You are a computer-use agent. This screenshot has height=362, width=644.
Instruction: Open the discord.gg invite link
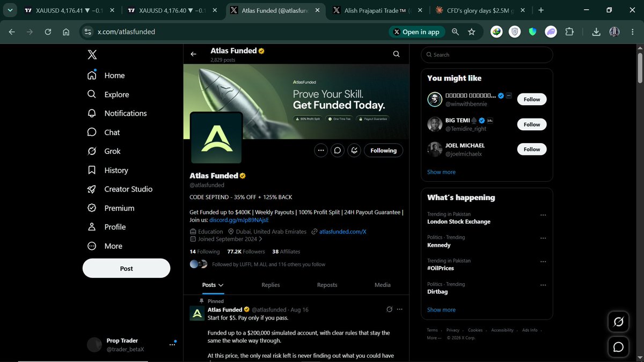click(239, 220)
